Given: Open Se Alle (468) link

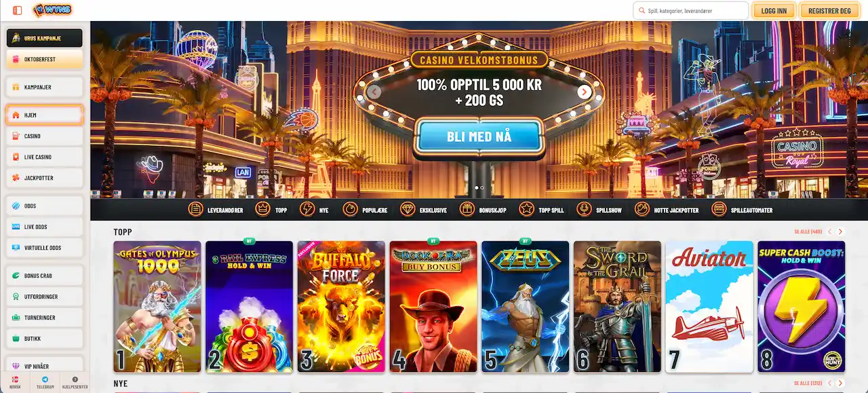Looking at the screenshot, I should (x=810, y=232).
